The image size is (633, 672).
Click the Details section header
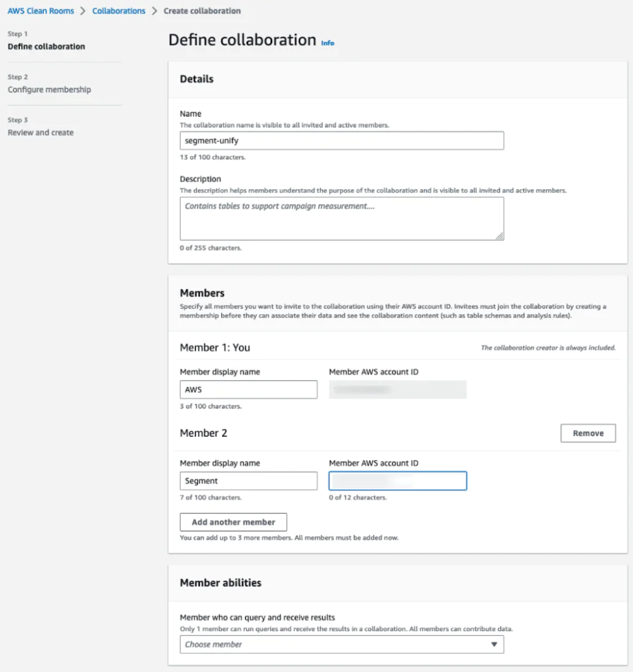tap(196, 79)
